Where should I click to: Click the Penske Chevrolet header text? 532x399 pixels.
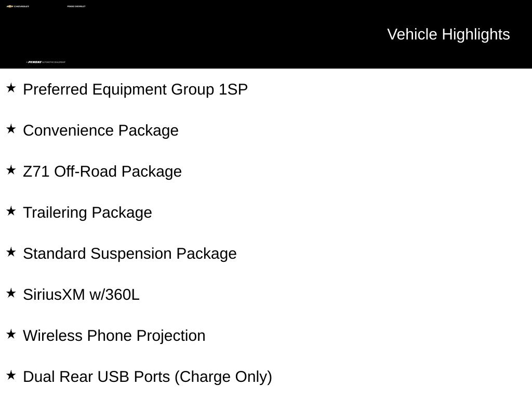pyautogui.click(x=76, y=6)
